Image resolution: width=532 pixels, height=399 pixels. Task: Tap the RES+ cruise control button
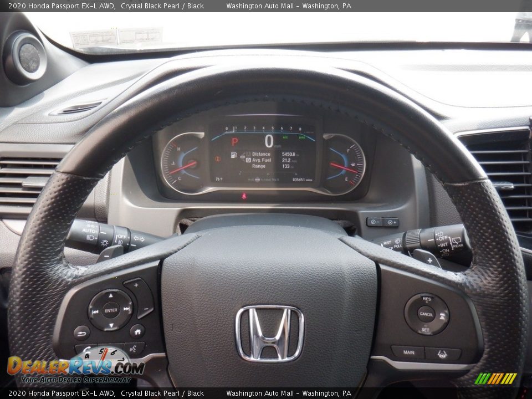(x=427, y=299)
